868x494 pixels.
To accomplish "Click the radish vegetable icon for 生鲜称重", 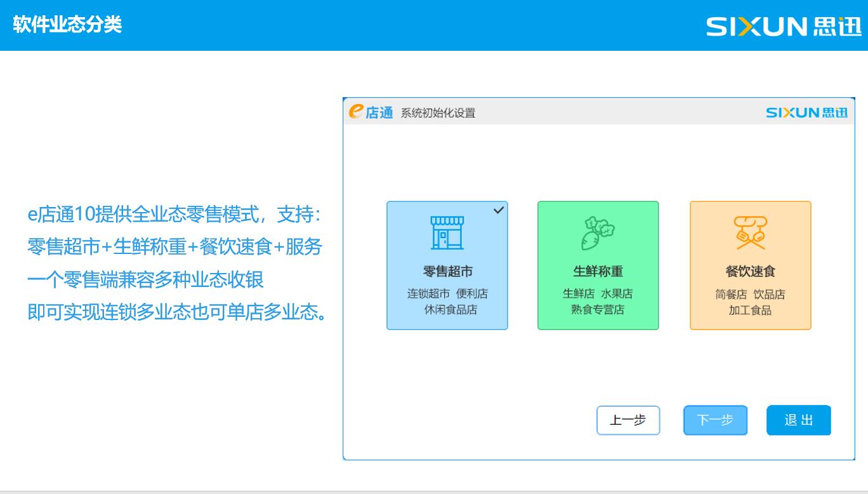I will (x=598, y=233).
